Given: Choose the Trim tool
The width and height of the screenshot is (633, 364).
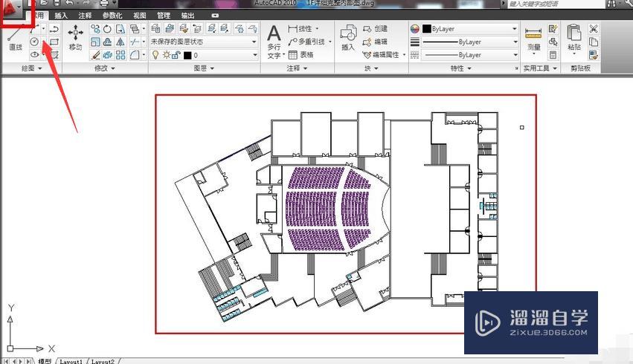Looking at the screenshot, I should tap(135, 42).
